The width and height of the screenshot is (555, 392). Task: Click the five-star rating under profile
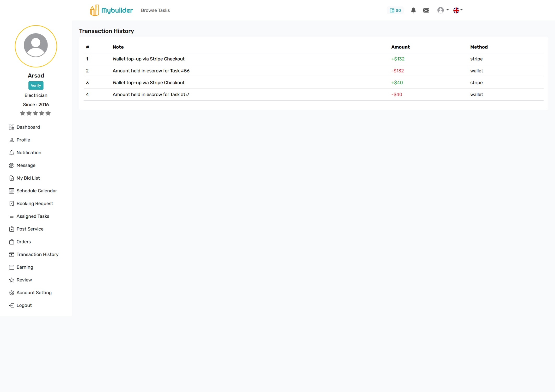pyautogui.click(x=35, y=113)
